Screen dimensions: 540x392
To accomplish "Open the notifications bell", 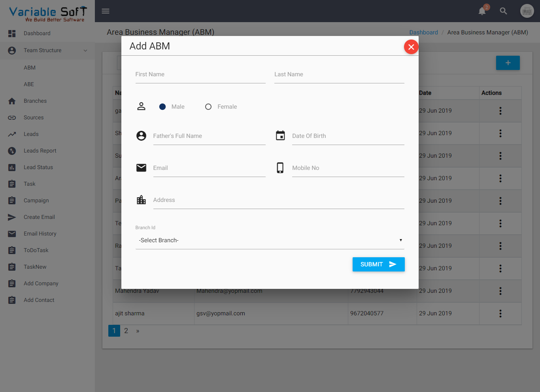I will coord(482,11).
